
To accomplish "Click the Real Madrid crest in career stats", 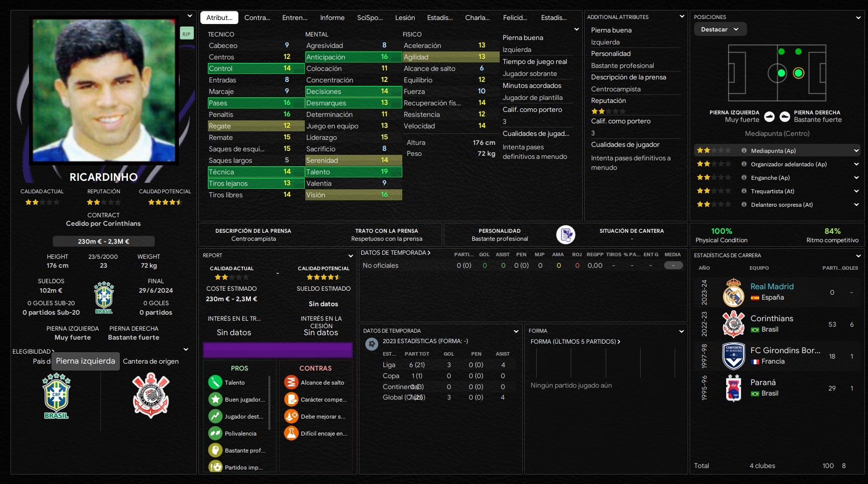I will pos(734,292).
